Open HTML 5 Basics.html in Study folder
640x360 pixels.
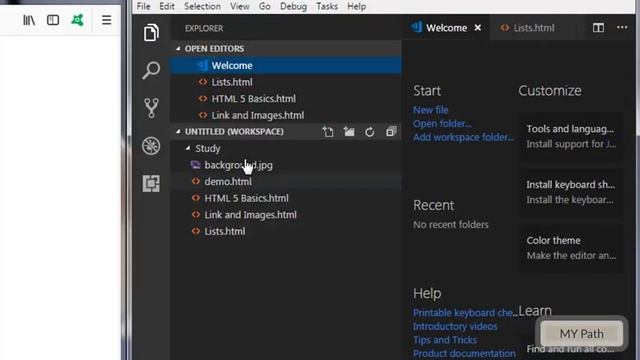pos(286,198)
